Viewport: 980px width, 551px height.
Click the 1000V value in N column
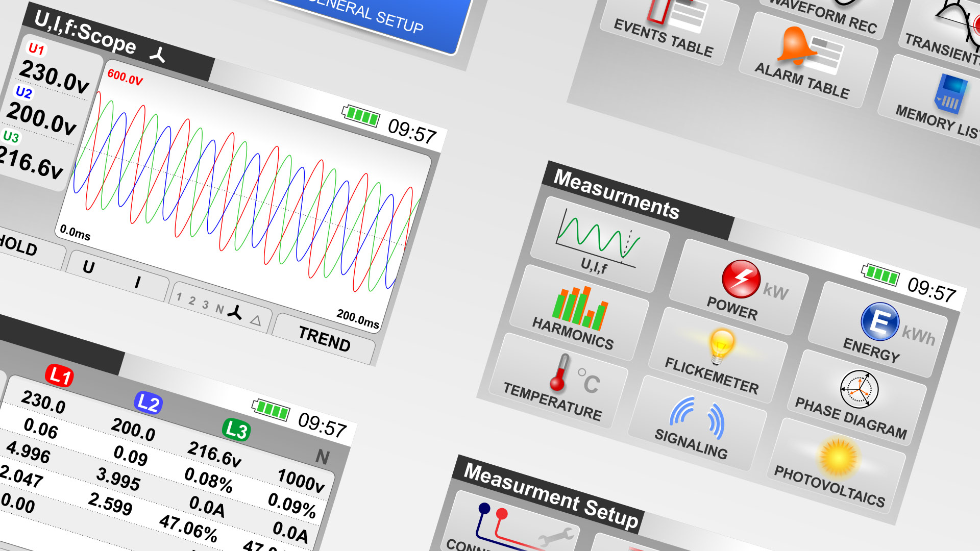(x=301, y=480)
